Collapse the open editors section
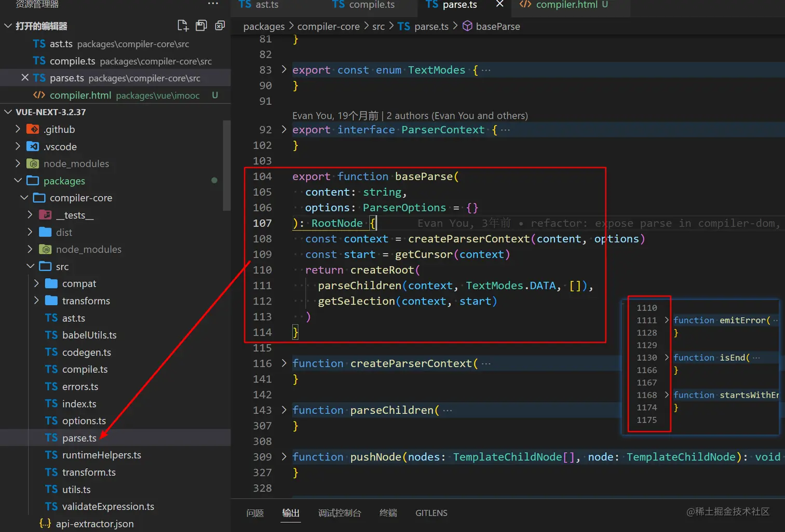This screenshot has width=785, height=532. 8,25
